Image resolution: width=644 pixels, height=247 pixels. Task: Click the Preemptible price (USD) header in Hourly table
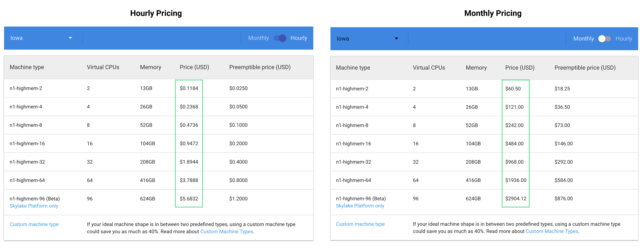click(x=260, y=67)
